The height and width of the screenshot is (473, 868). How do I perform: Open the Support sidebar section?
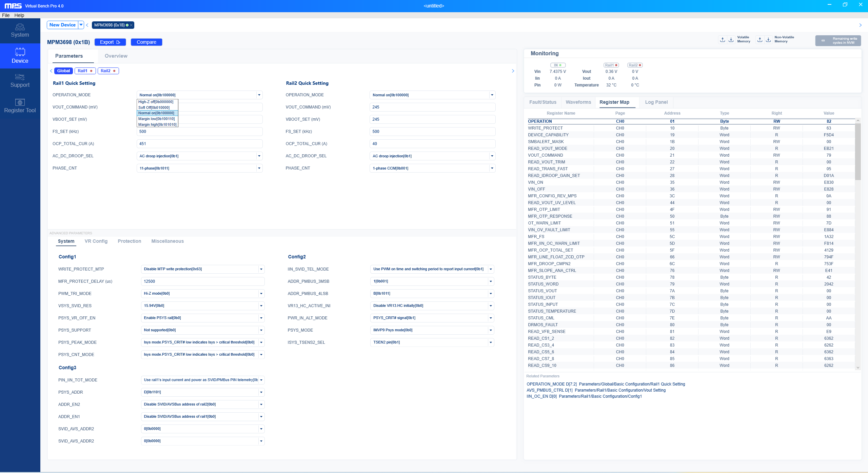click(20, 81)
